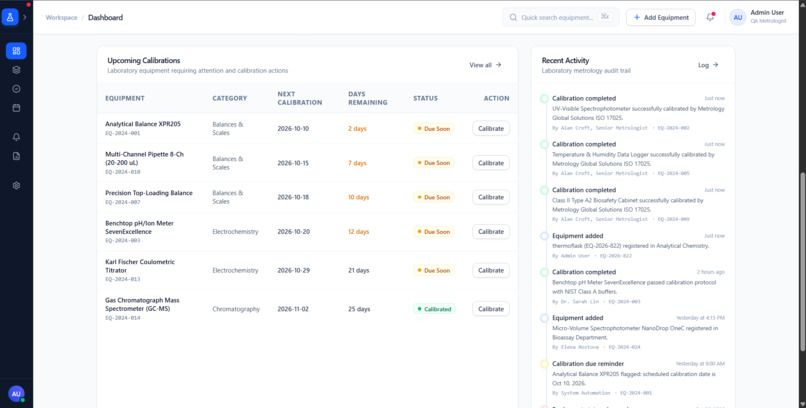Click the Chromatography category cell
The image size is (806, 408).
click(x=236, y=309)
